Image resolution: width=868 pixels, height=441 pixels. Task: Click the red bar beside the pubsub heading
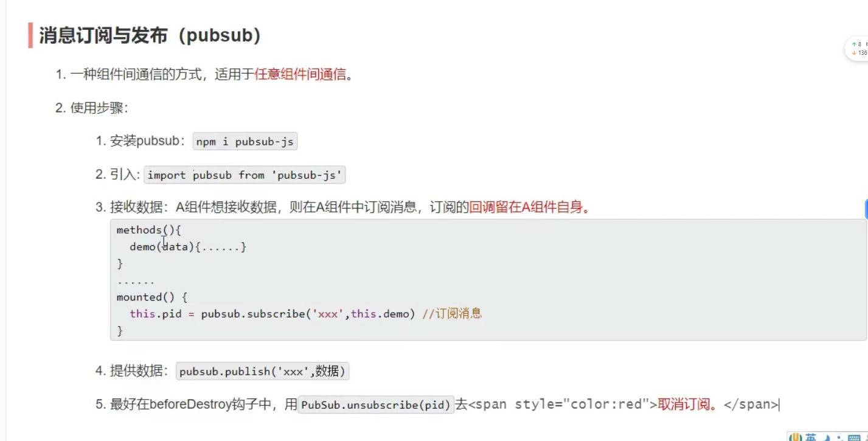pos(30,35)
